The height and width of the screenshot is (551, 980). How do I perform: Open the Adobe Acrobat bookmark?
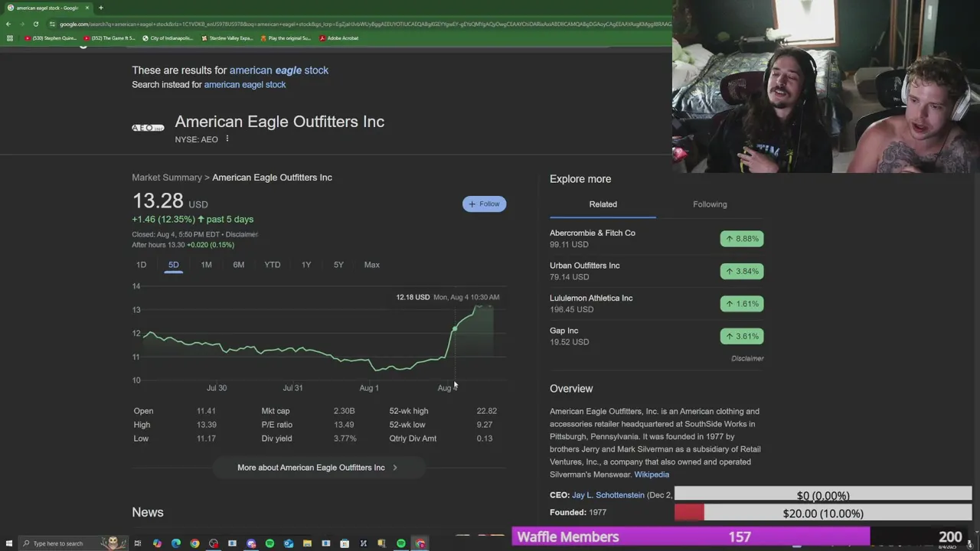pyautogui.click(x=339, y=37)
